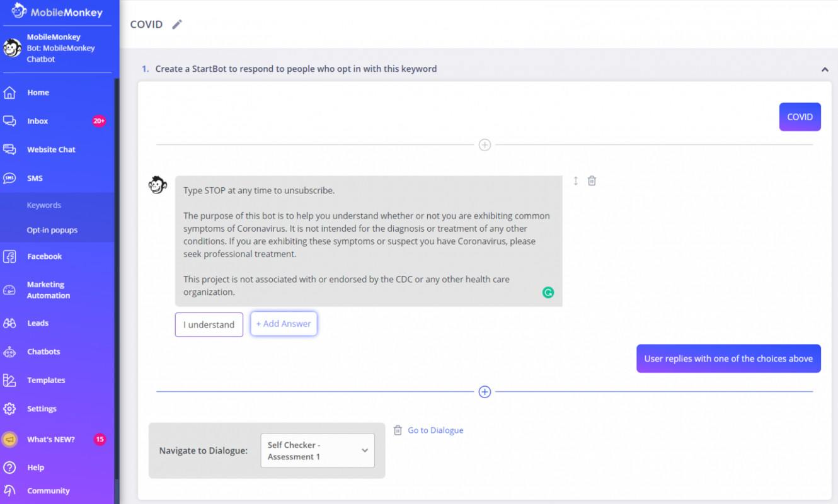Follow the Go to Dialogue link
838x504 pixels.
(435, 430)
